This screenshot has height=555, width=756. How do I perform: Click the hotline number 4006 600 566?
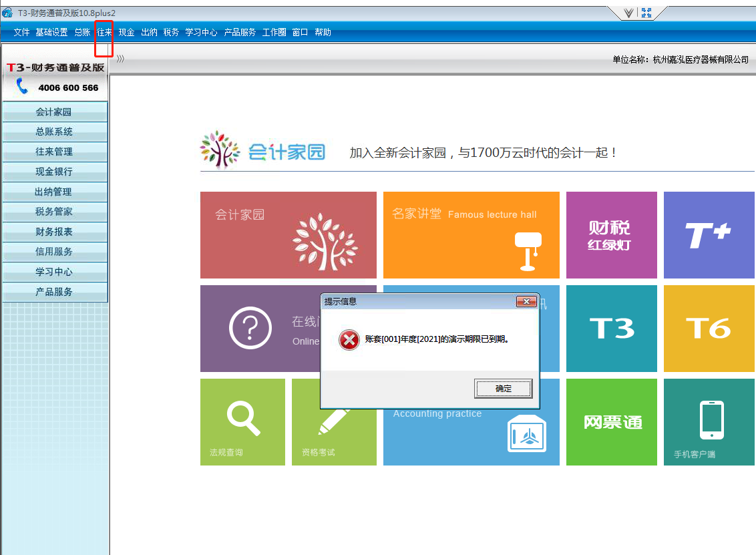click(x=69, y=87)
